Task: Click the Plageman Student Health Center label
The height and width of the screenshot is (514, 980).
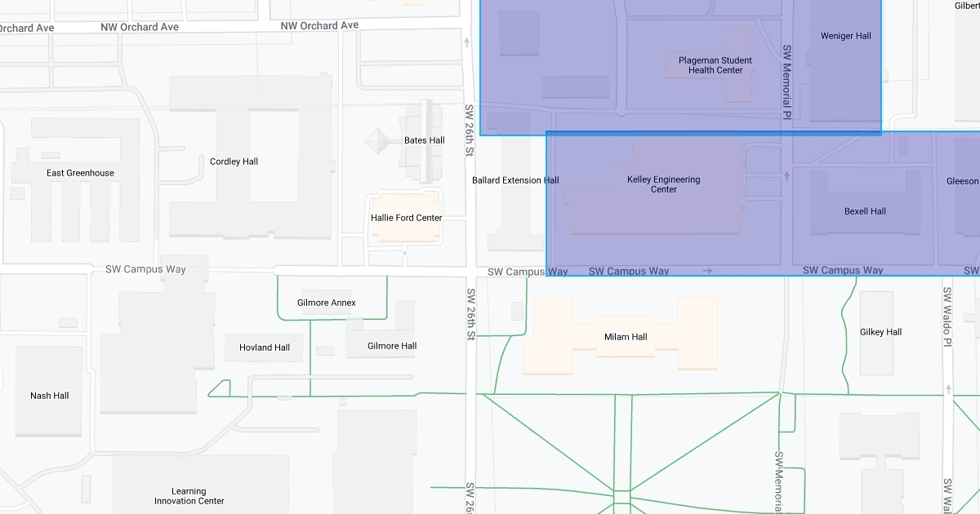Action: click(x=715, y=65)
